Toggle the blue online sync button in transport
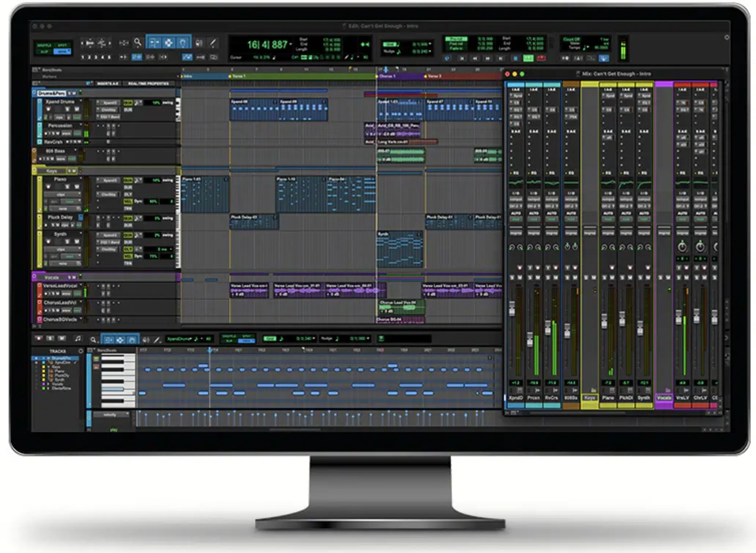756x553 pixels. point(447,58)
